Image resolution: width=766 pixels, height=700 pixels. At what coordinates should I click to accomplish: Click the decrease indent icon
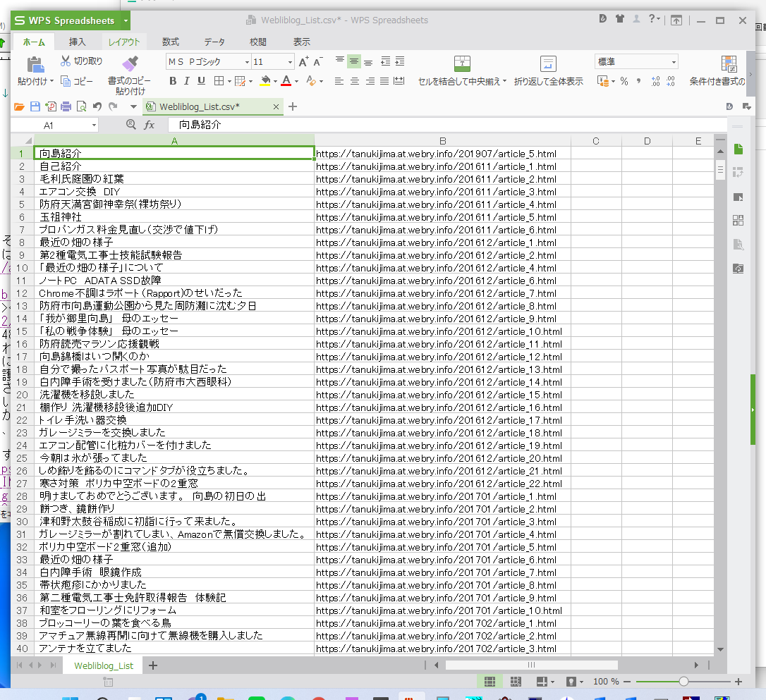385,61
